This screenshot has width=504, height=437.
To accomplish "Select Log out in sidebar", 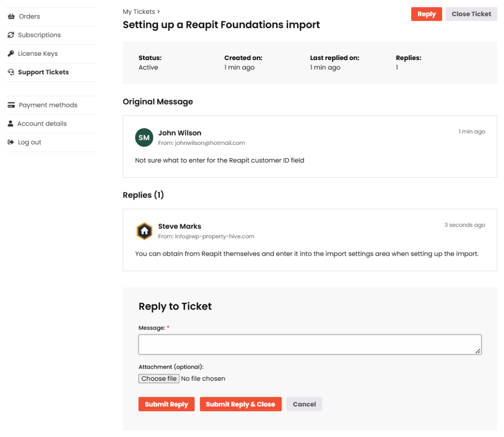I will [x=51, y=142].
